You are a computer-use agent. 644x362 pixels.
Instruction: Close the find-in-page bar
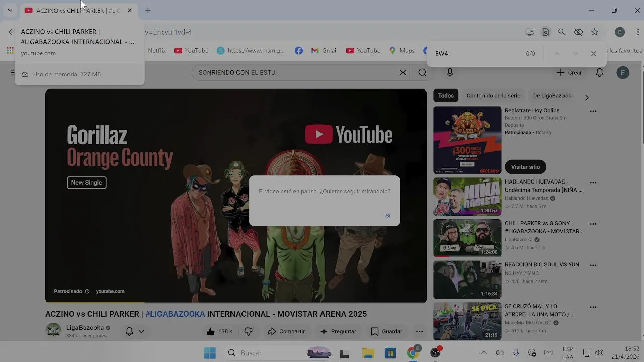pos(593,53)
